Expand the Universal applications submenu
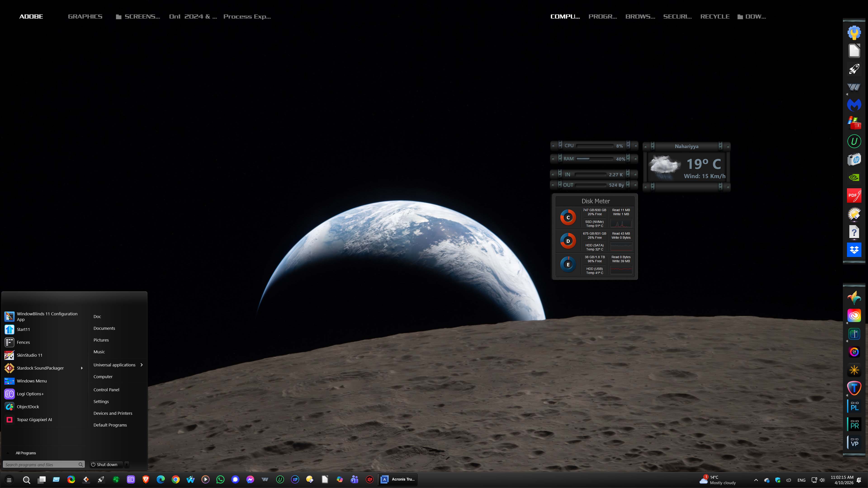The width and height of the screenshot is (868, 488). [142, 365]
